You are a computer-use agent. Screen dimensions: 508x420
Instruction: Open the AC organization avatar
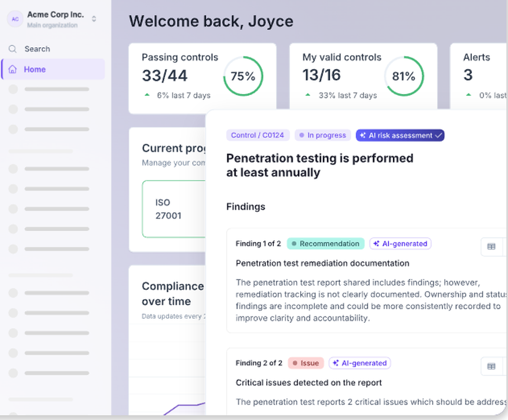coord(15,19)
